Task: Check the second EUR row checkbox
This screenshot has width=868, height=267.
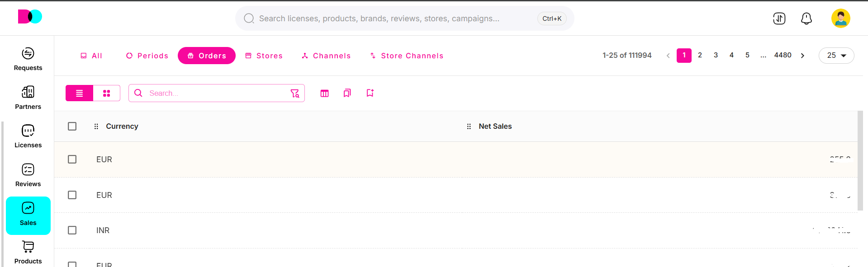Action: 72,195
